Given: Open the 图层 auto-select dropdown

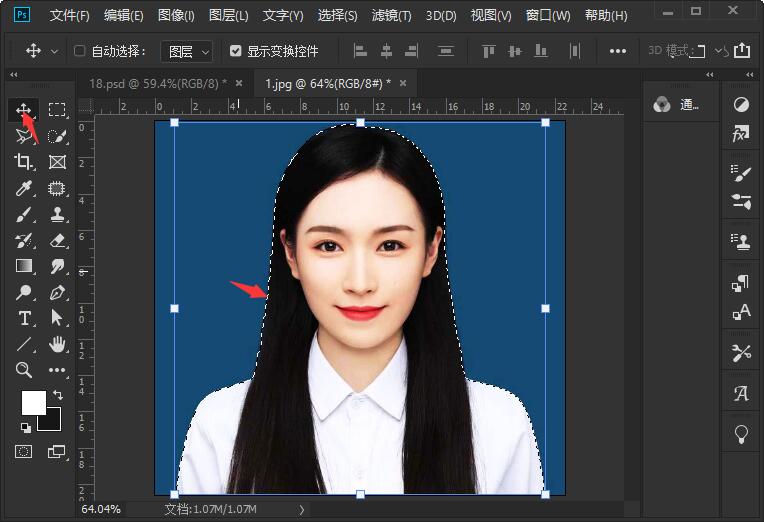Looking at the screenshot, I should [x=187, y=51].
